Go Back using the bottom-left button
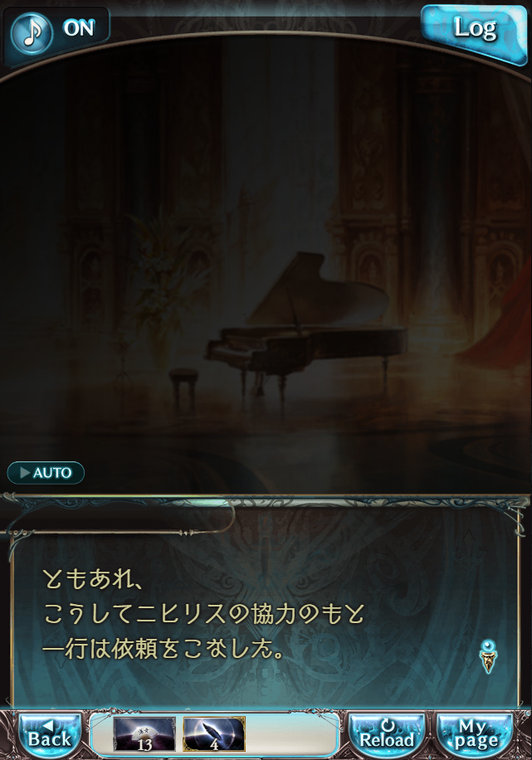532x760 pixels. pos(50,734)
